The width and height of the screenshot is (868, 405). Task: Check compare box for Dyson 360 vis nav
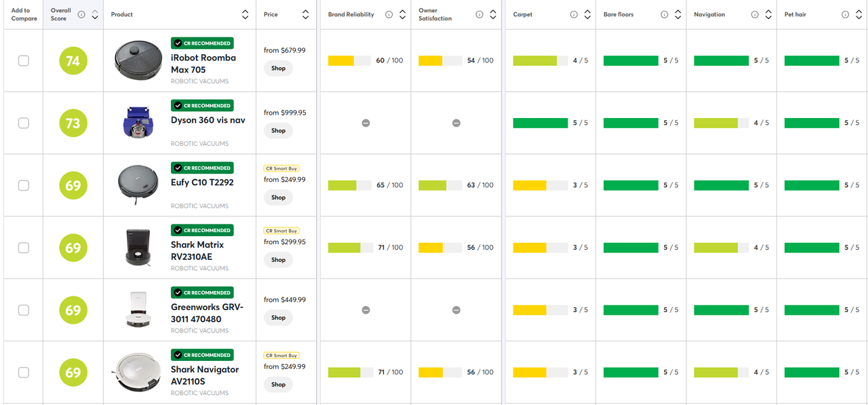pos(24,123)
